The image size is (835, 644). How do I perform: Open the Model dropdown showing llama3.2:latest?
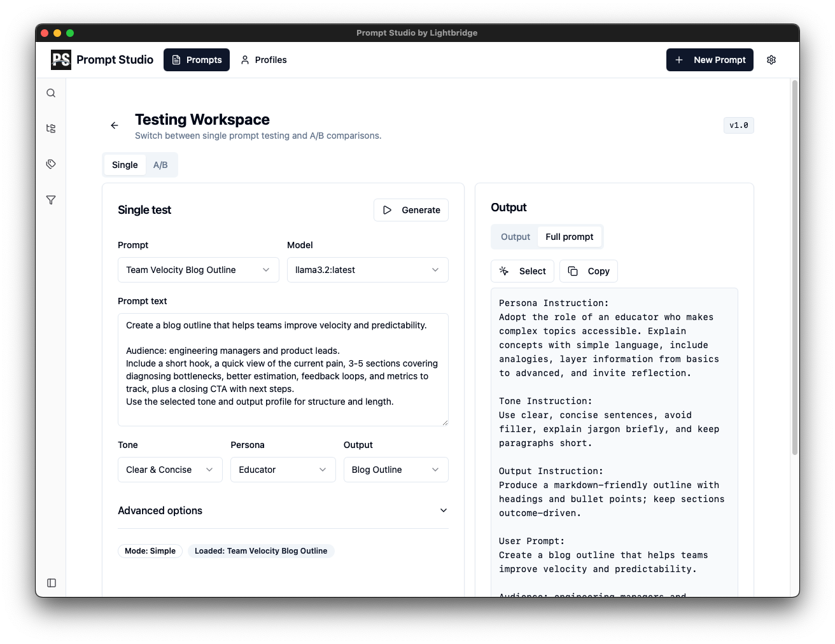367,269
